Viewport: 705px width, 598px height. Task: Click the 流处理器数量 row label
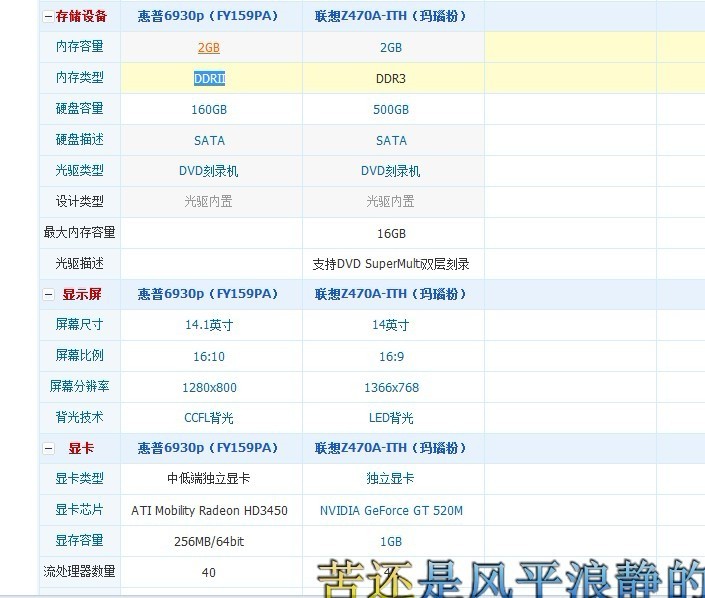(80, 571)
